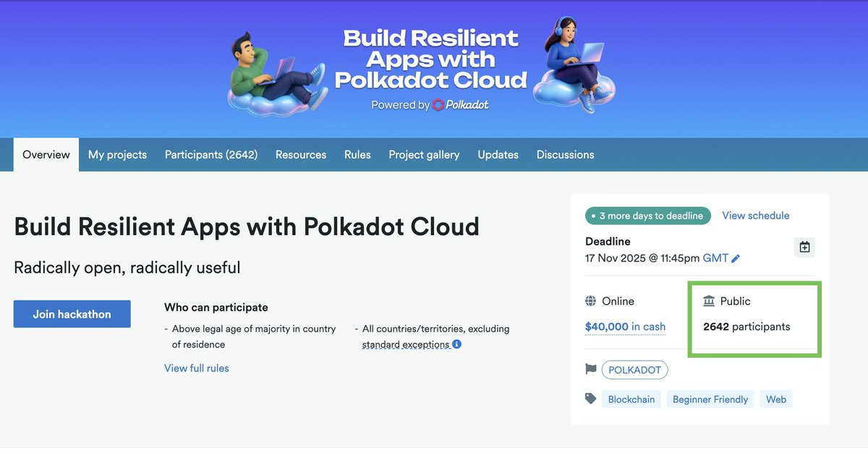Image resolution: width=868 pixels, height=459 pixels.
Task: Click the Join hackathon button
Action: coord(72,314)
